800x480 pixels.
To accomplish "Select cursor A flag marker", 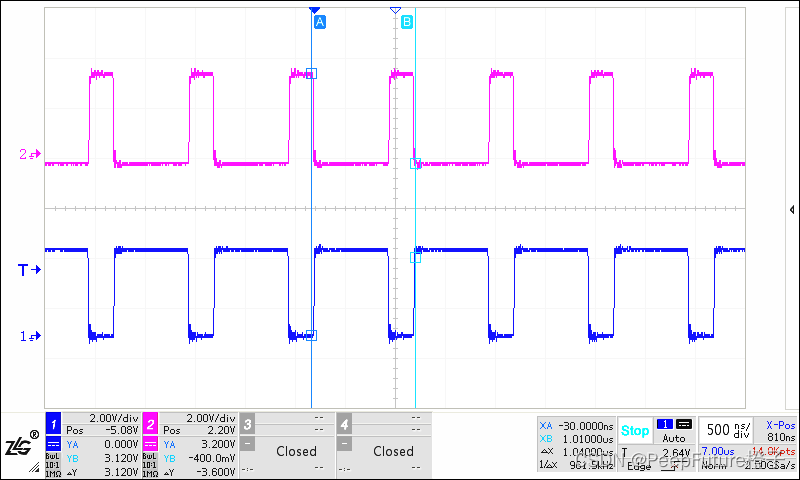I will coord(319,22).
